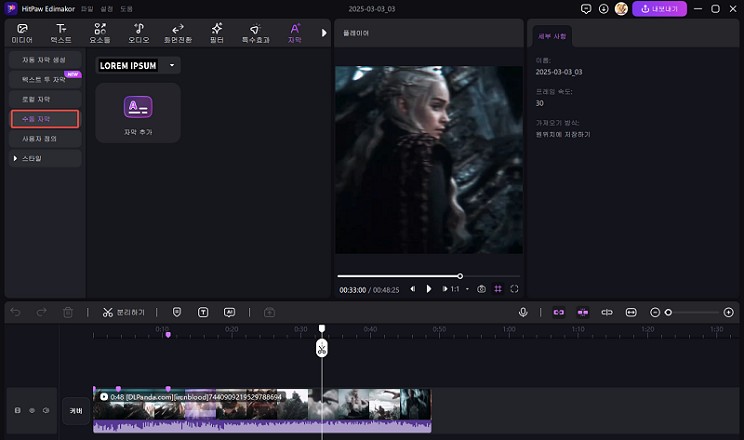Click the playhead top handle on ruler
This screenshot has width=744, height=440.
(322, 328)
